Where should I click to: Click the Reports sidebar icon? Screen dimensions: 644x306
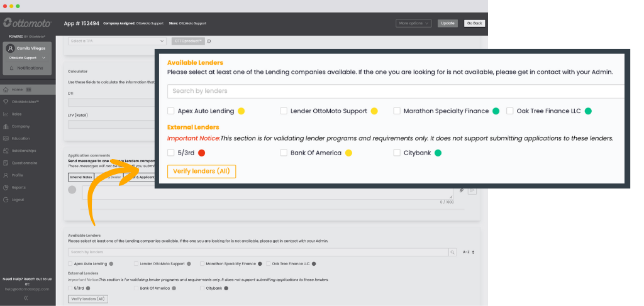[x=6, y=187]
